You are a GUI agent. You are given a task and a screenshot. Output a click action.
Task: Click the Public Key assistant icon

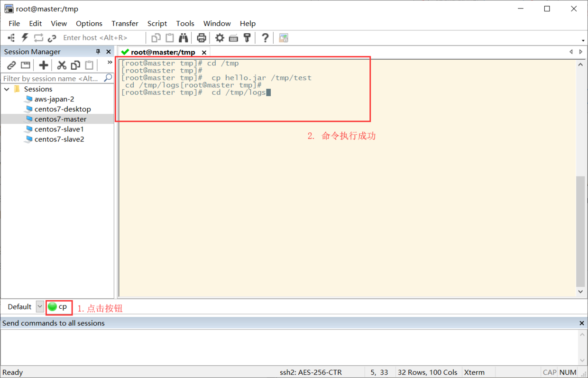[x=247, y=38]
